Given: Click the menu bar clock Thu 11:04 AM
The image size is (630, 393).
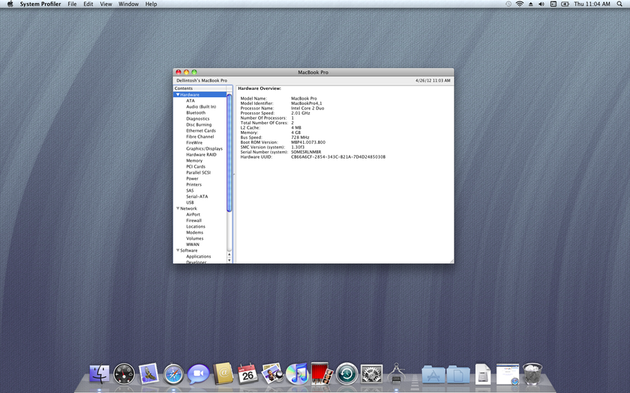Looking at the screenshot, I should click(x=592, y=4).
